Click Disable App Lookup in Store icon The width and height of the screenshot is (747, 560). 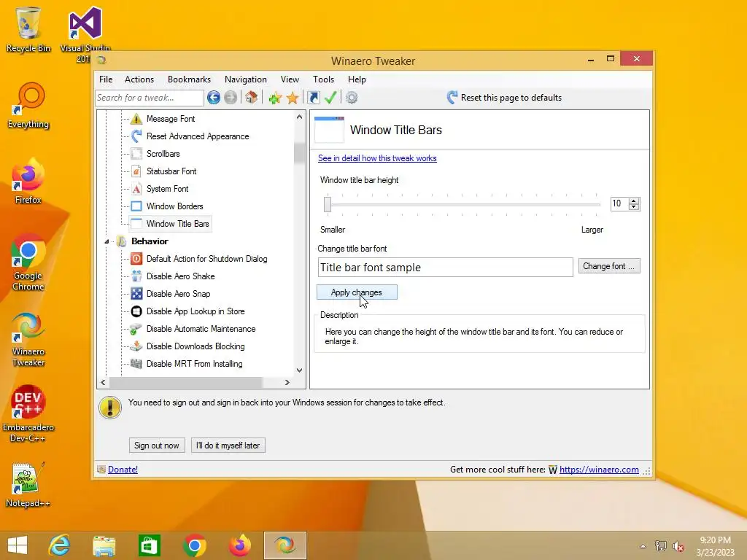tap(136, 311)
